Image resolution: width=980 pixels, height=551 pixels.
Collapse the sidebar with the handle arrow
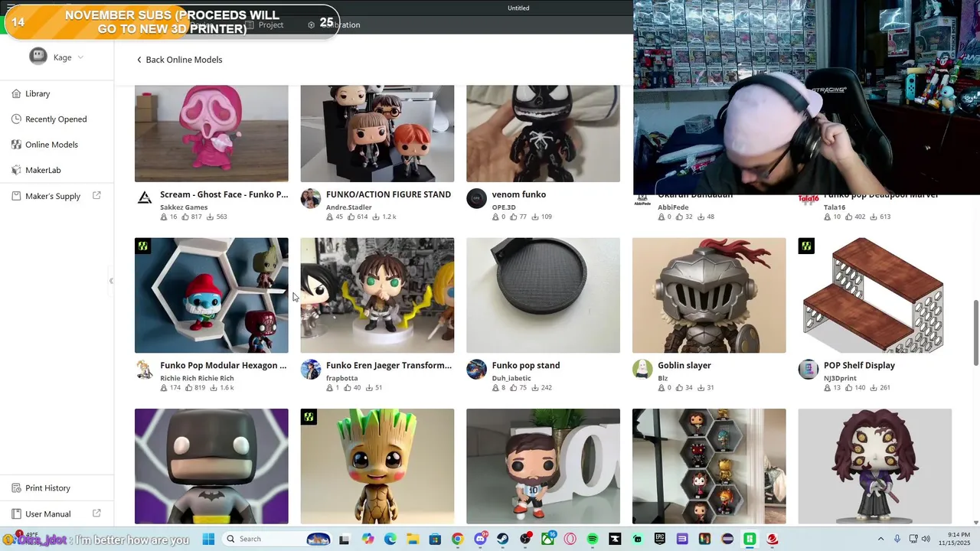111,281
